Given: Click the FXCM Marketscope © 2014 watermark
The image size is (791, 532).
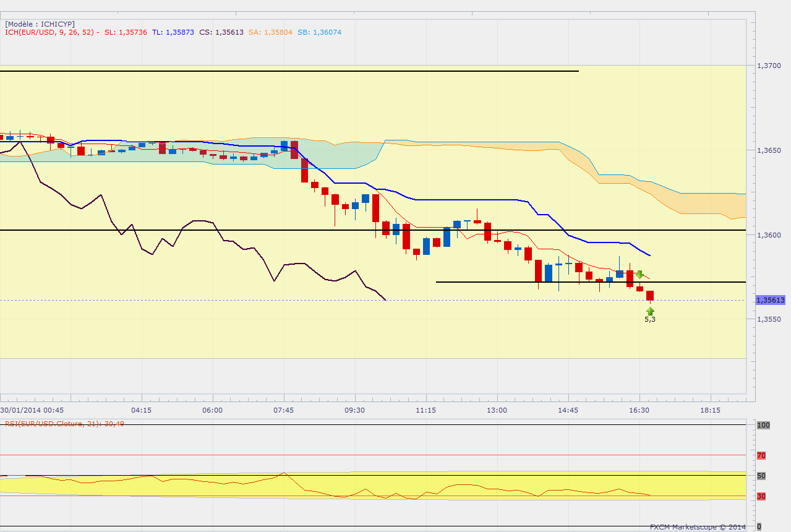Looking at the screenshot, I should [x=698, y=527].
